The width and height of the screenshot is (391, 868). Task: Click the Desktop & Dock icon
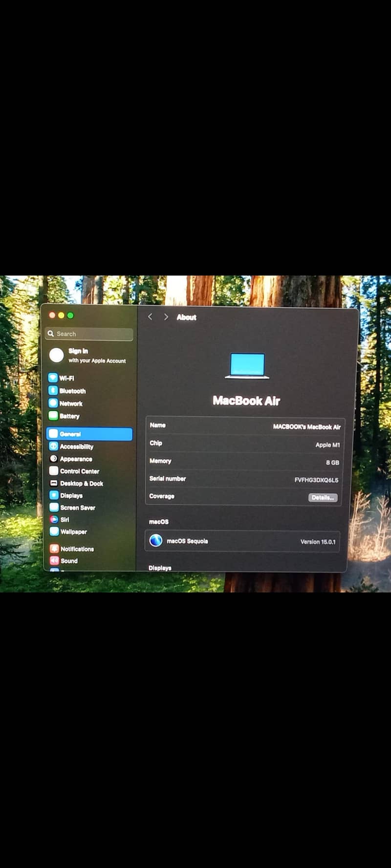pos(54,483)
